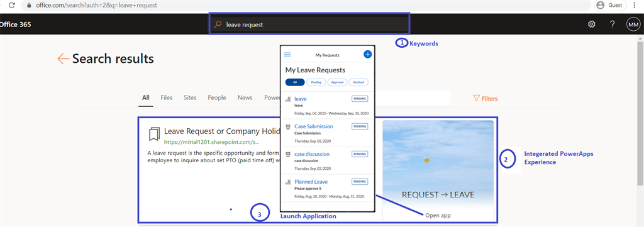Screen dimensions: 644x227
Task: Open the settings gear icon
Action: point(591,25)
